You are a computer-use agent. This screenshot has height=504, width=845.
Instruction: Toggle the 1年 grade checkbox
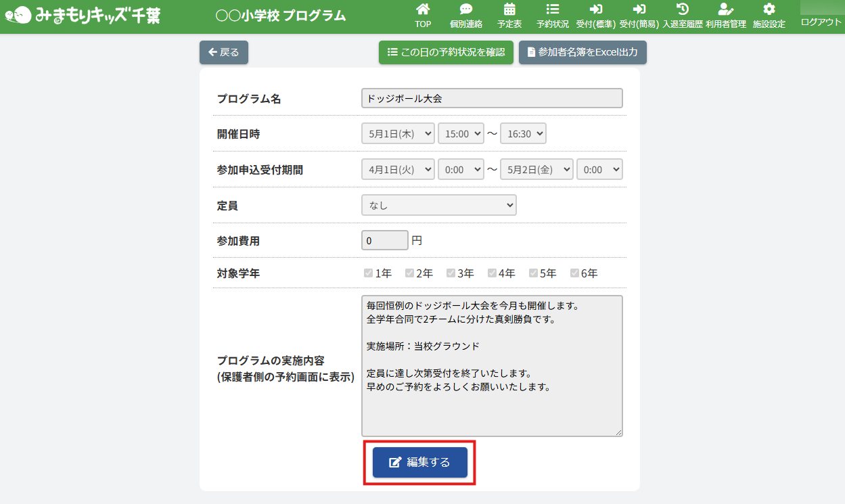pos(369,273)
